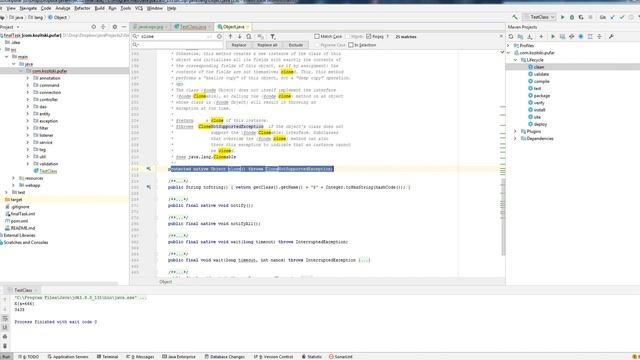640x360 pixels.
Task: Collapse all in Maven Projects panel
Action: coord(599,36)
